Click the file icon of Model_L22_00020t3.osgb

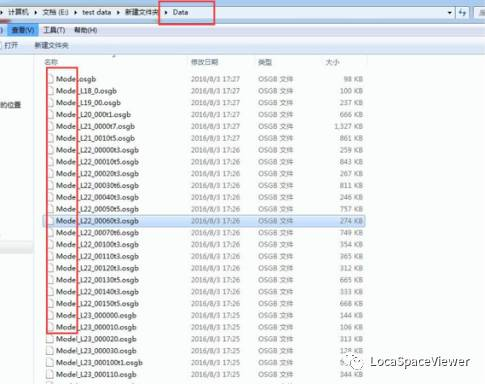(x=50, y=173)
